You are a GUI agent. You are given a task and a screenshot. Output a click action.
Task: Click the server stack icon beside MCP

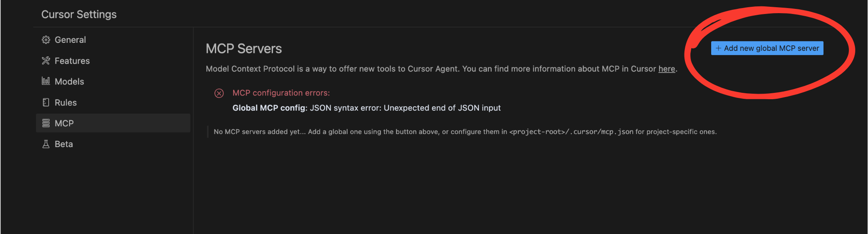[46, 123]
